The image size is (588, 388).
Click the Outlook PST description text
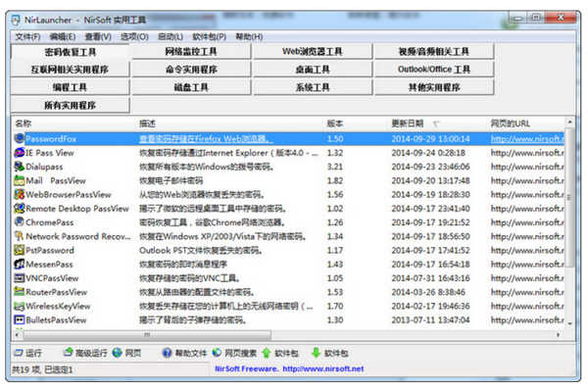[x=200, y=250]
